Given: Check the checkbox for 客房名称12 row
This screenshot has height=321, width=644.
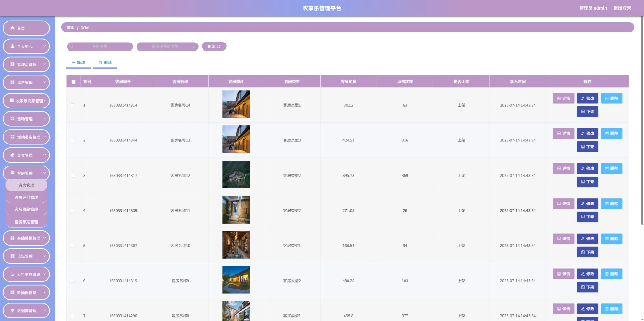Looking at the screenshot, I should [73, 175].
